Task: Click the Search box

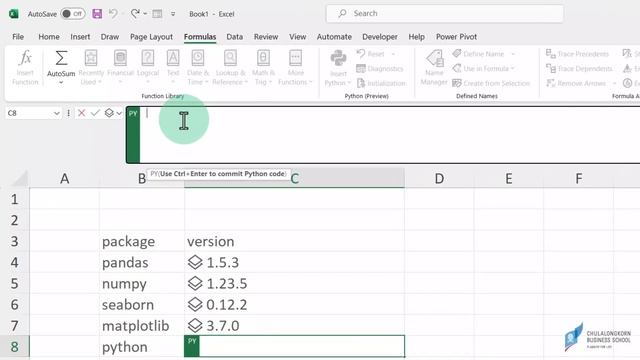Action: 444,13
